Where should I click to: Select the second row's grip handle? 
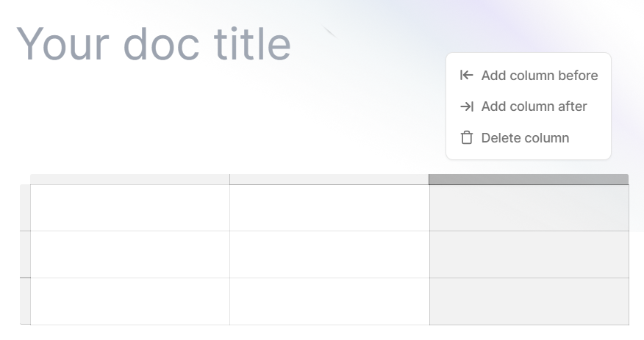coord(25,254)
